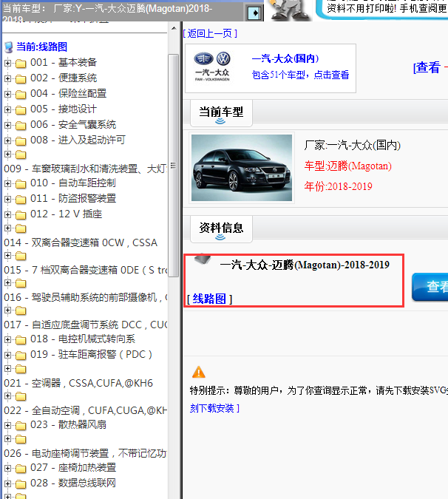Click the folder icon above 026 电动座椅调节装置
448x499 pixels.
point(21,439)
